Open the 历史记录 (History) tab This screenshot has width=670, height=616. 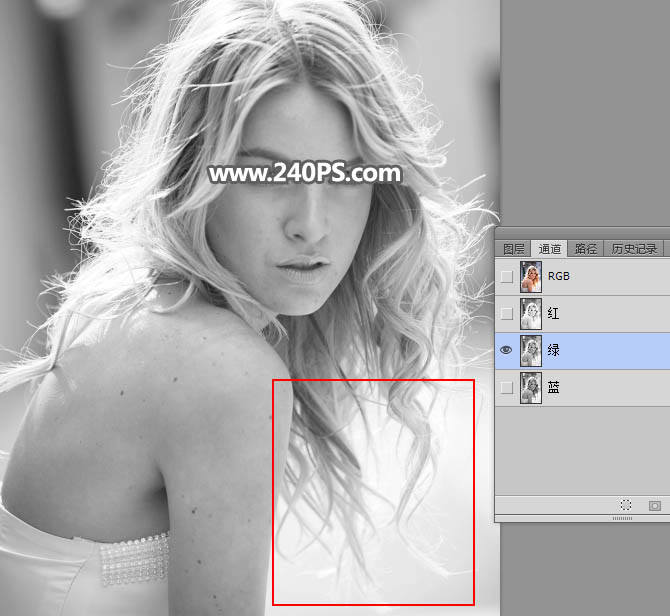(634, 249)
